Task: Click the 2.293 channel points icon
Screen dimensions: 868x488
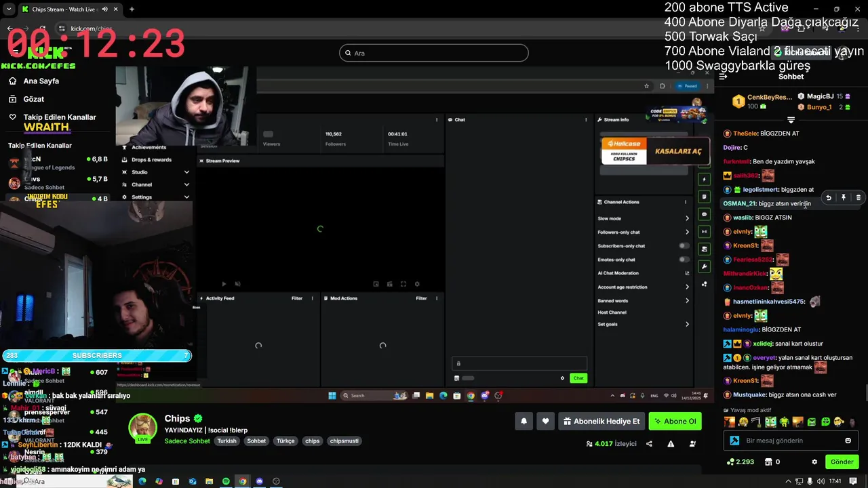Action: 730,462
